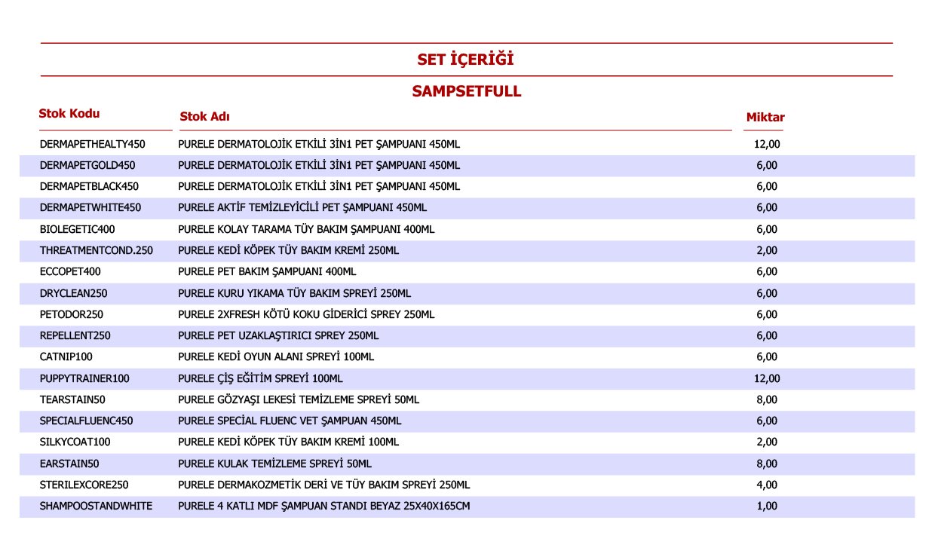
Task: Select PURELE GÖZYAŞI LEKESİ TEMİZLEME SPREYİ 50ML
Action: point(299,399)
